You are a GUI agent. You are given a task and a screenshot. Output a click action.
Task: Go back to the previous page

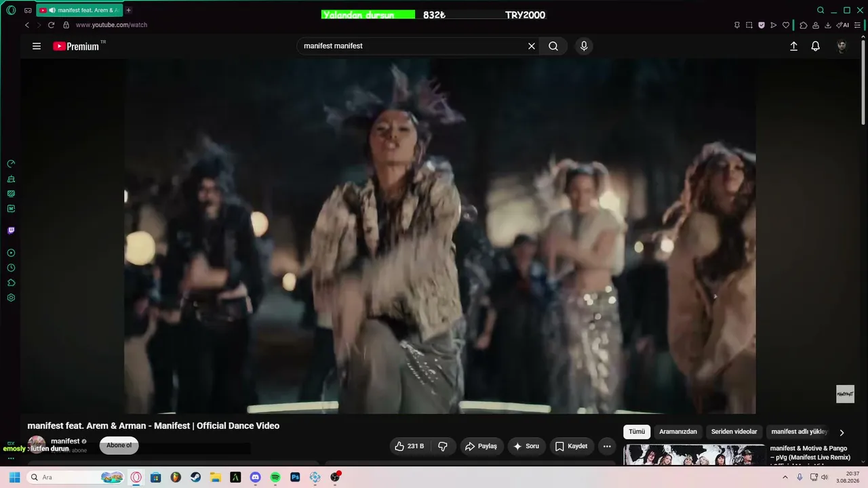click(27, 25)
